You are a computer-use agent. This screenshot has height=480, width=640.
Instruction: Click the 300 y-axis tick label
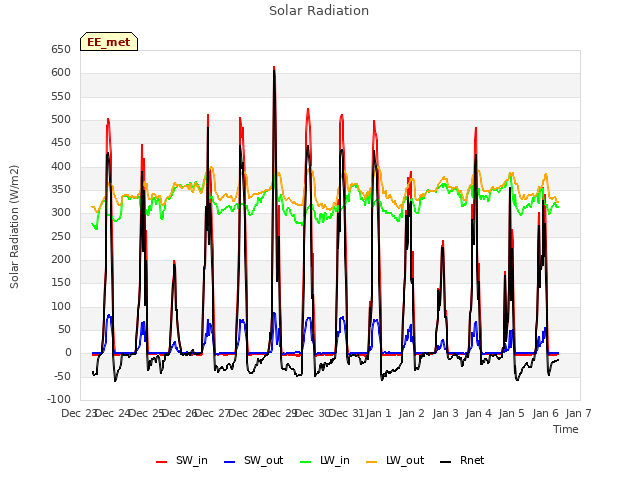click(x=61, y=213)
